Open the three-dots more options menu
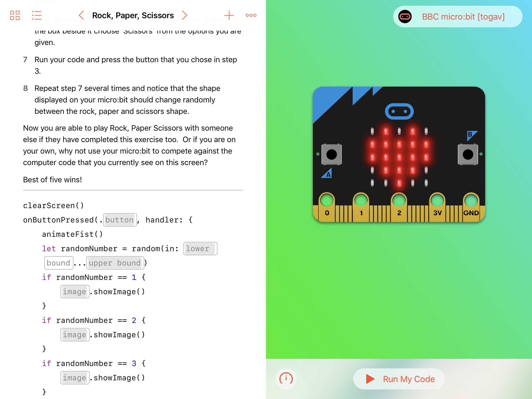Image resolution: width=532 pixels, height=399 pixels. tap(251, 15)
